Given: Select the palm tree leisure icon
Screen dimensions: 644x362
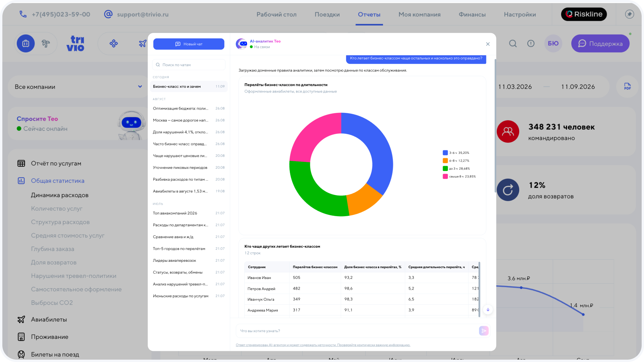Looking at the screenshot, I should [x=46, y=43].
